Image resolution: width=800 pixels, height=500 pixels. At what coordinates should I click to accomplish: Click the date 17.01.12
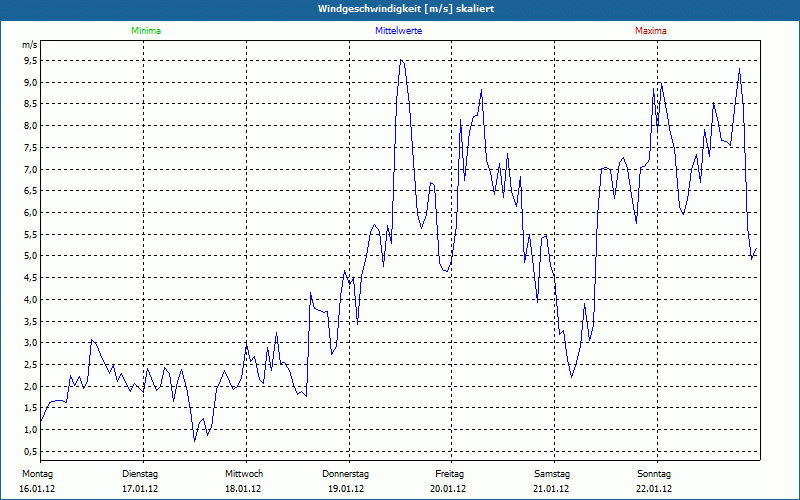coord(140,489)
